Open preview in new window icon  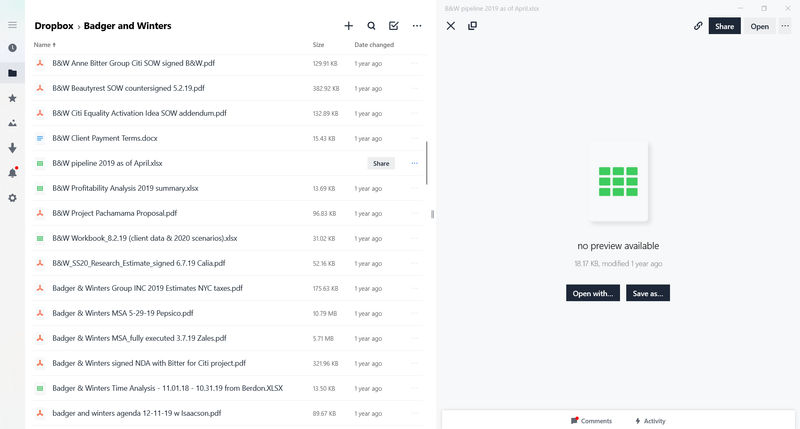472,26
